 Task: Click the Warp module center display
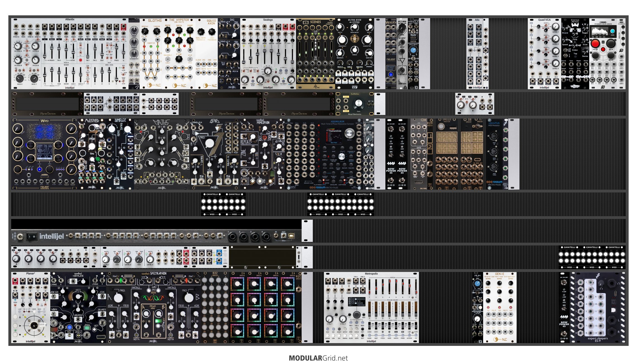(x=45, y=152)
